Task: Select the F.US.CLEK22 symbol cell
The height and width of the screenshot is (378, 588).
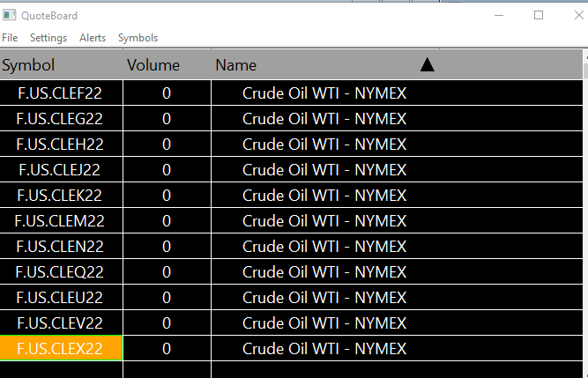Action: pos(61,195)
